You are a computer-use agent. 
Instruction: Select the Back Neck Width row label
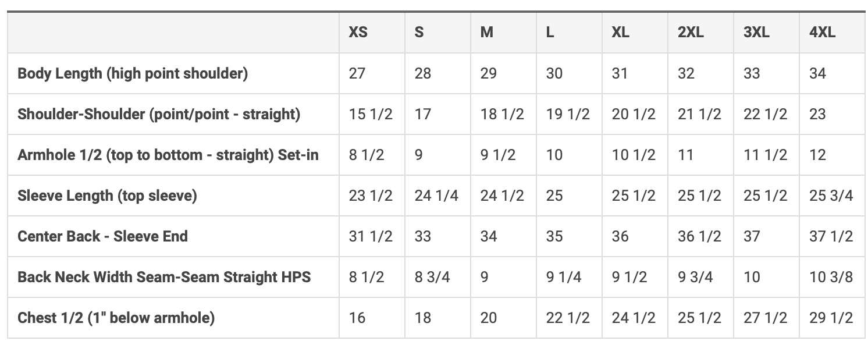pyautogui.click(x=164, y=277)
